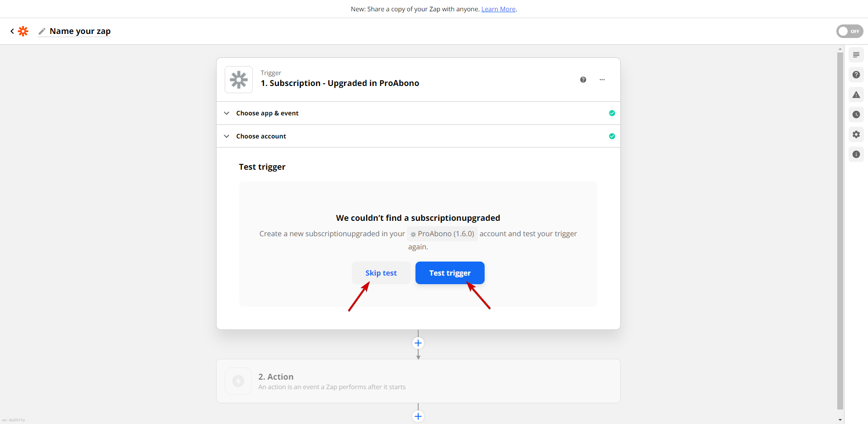The height and width of the screenshot is (424, 868).
Task: Rename the zap via 'Name your zap' field
Action: [80, 31]
